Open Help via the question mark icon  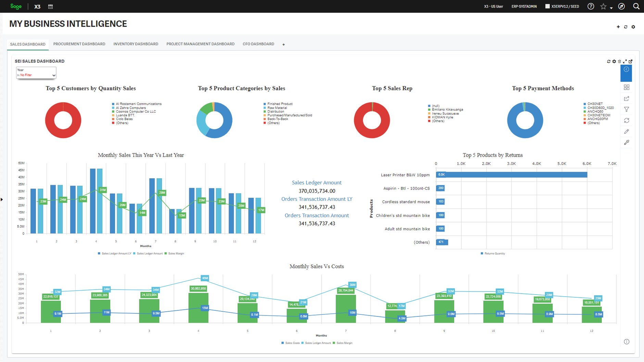coord(591,6)
